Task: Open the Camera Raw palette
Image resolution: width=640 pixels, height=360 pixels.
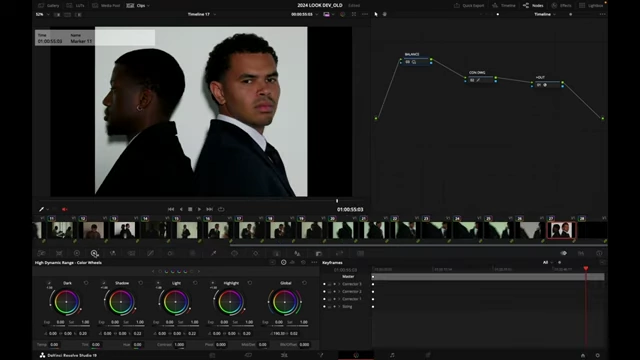Action: [41, 253]
